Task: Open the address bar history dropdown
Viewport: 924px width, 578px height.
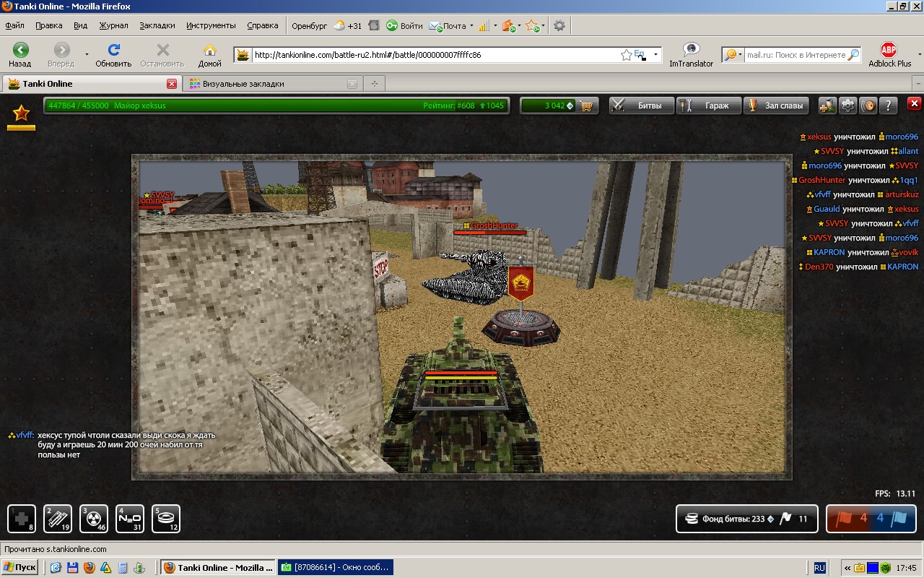Action: 656,55
